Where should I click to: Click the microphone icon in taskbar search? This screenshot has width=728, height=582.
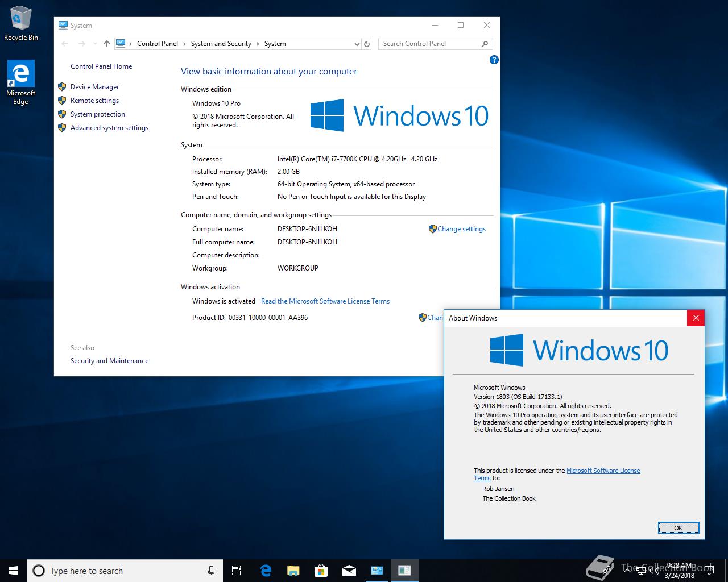click(211, 571)
